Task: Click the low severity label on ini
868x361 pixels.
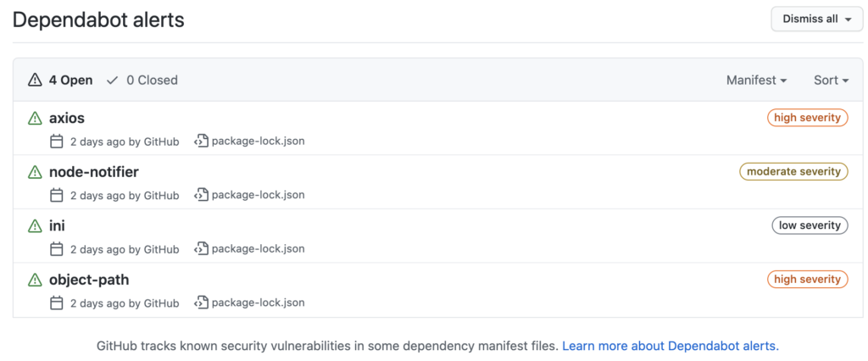Action: click(810, 225)
